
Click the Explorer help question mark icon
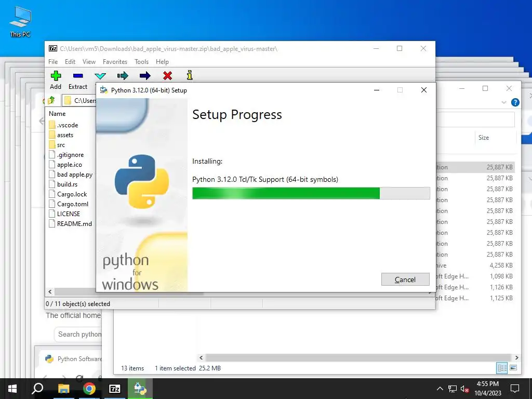[x=515, y=102]
